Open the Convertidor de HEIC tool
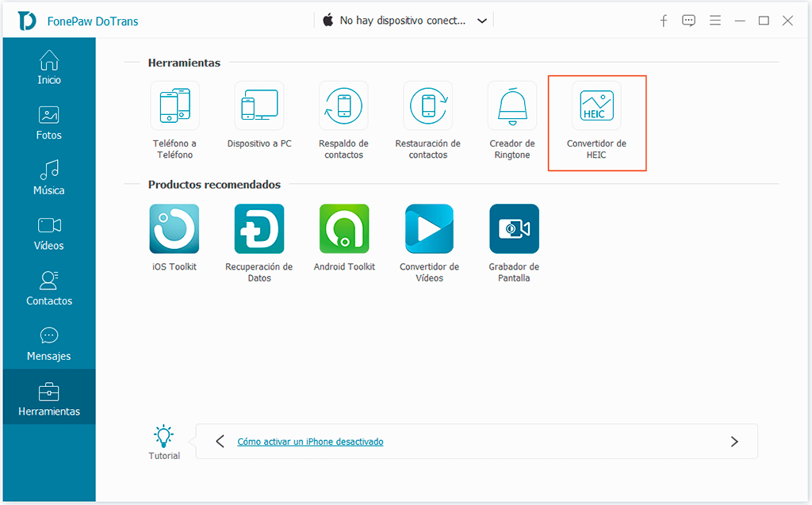This screenshot has height=505, width=812. pos(596,105)
